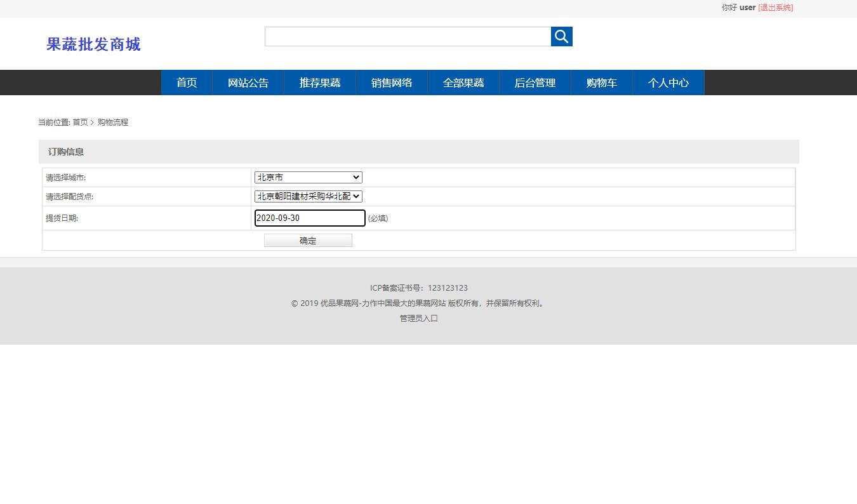Open the 推荐果蔬 recommendations page
The image size is (857, 504).
320,83
